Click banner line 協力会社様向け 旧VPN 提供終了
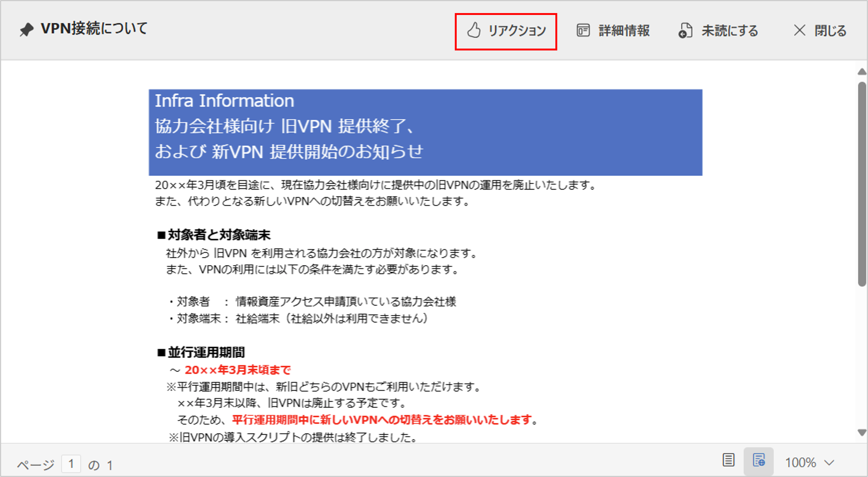Screen dimensions: 868x477 point(284,127)
